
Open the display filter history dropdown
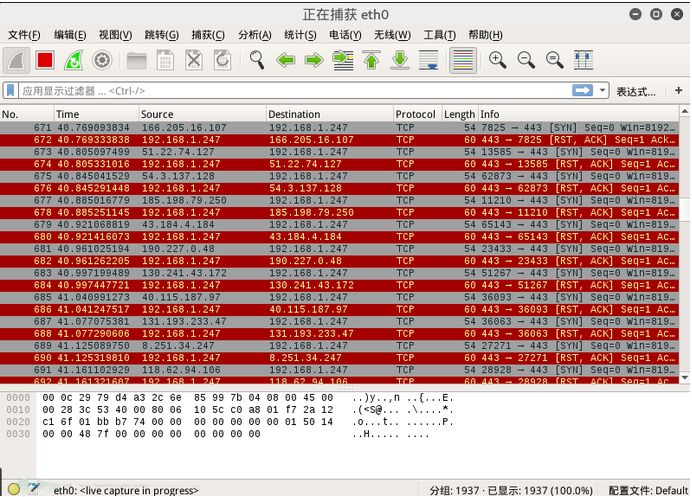(602, 90)
